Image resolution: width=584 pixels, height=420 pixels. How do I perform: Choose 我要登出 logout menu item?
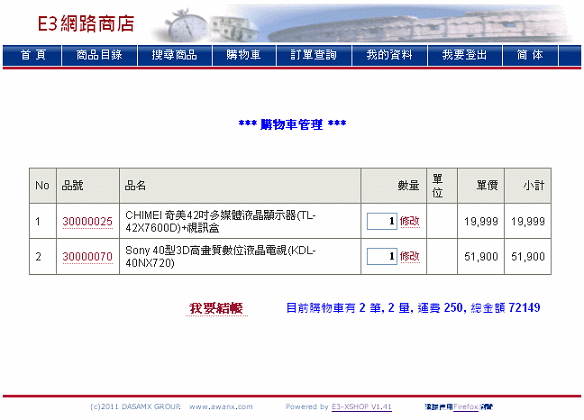[x=464, y=55]
